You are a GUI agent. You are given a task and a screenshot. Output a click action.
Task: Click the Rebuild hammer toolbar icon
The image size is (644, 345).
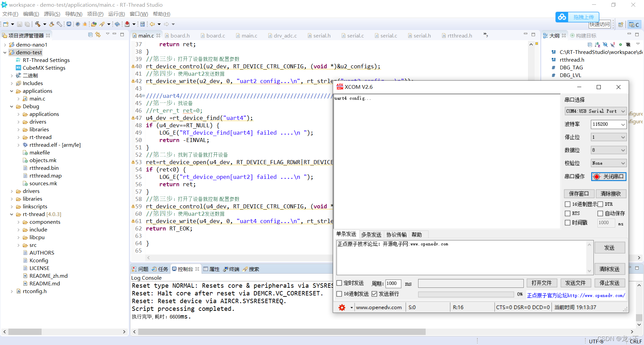coord(52,24)
